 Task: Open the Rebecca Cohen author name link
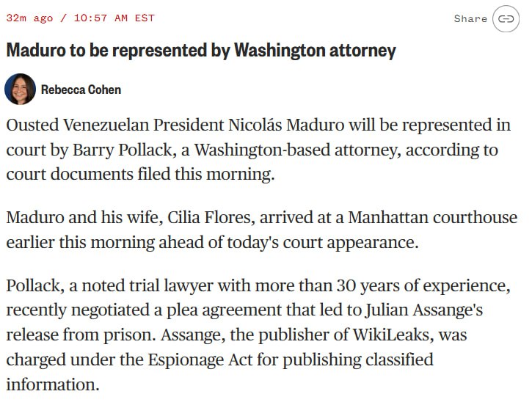(x=81, y=90)
